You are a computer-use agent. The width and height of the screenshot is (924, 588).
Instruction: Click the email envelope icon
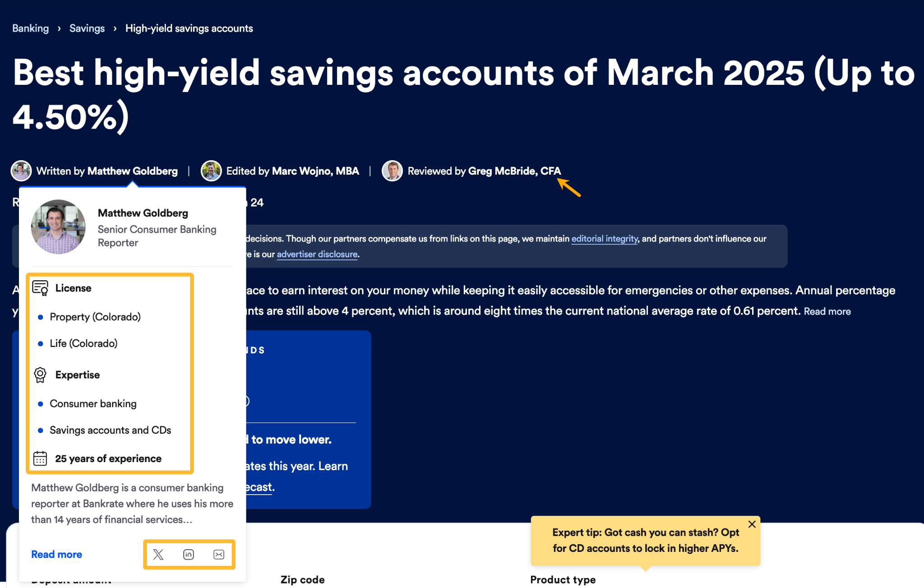click(219, 554)
